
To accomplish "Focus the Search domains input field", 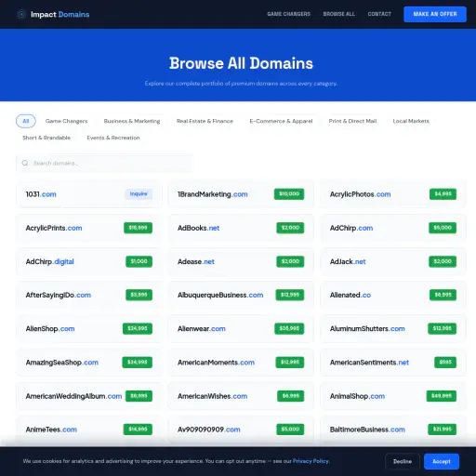I will pos(105,163).
